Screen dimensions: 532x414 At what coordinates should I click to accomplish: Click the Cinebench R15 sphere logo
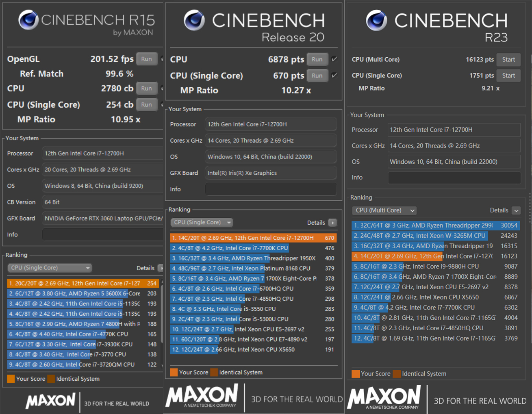pos(28,20)
